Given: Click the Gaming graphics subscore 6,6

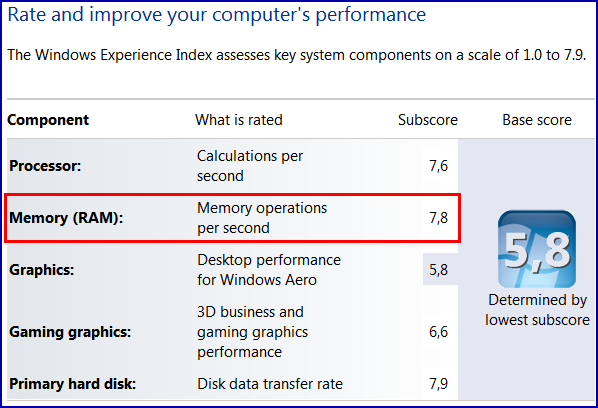Looking at the screenshot, I should (439, 332).
